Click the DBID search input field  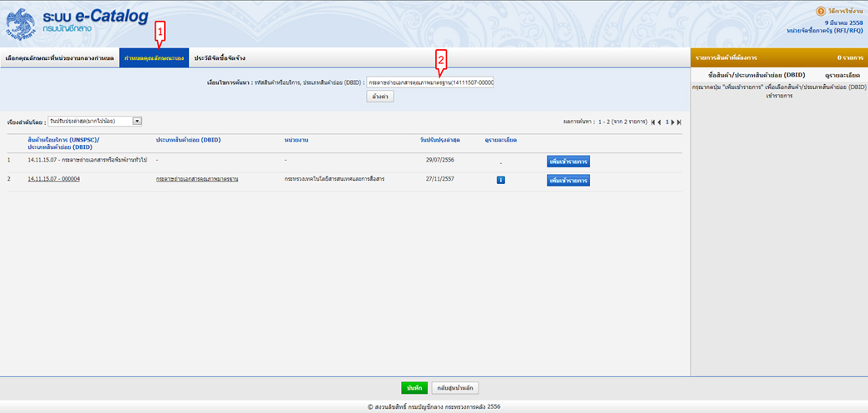coord(430,82)
